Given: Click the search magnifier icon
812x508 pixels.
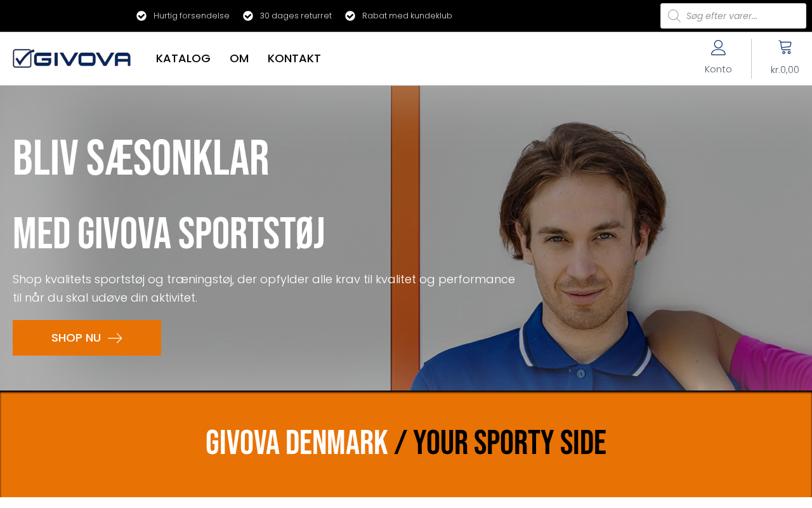Looking at the screenshot, I should 674,16.
